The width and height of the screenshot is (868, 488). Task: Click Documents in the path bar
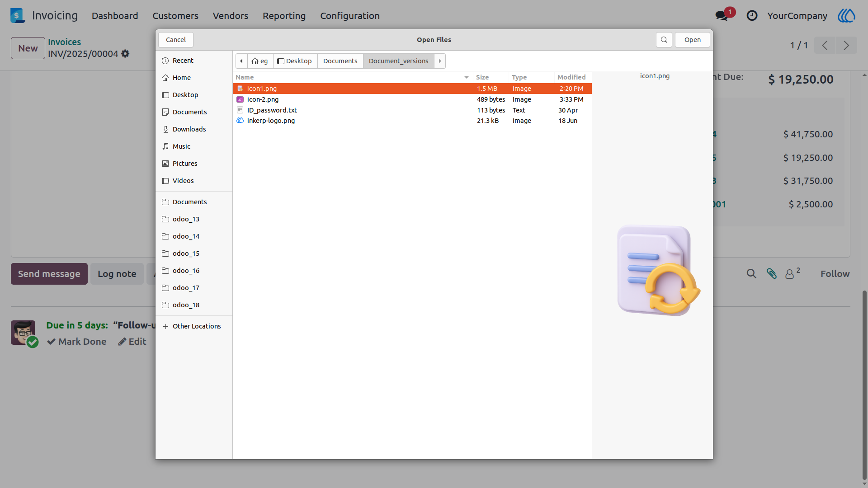340,61
